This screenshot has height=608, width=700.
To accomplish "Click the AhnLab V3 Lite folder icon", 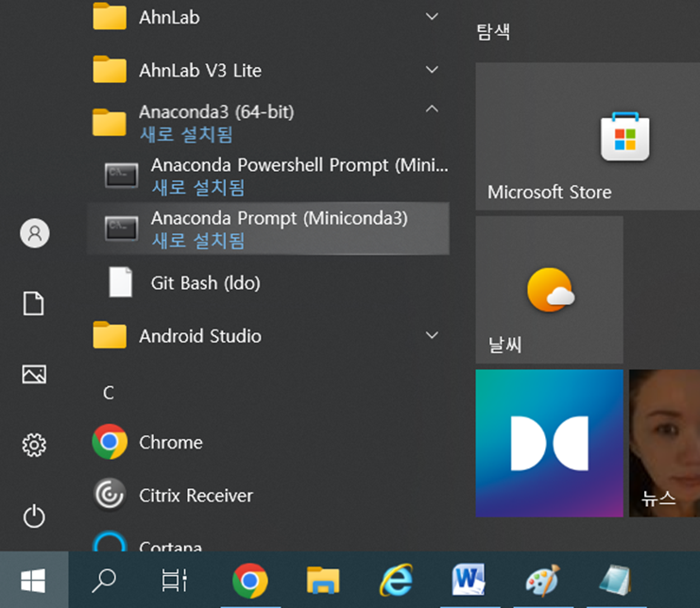I will coord(110,70).
